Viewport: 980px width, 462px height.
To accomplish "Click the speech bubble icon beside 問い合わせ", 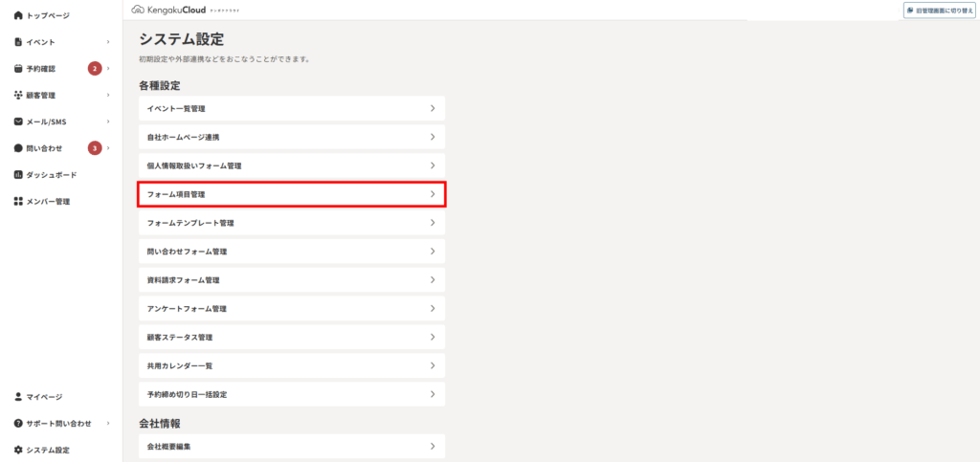I will pyautogui.click(x=18, y=148).
